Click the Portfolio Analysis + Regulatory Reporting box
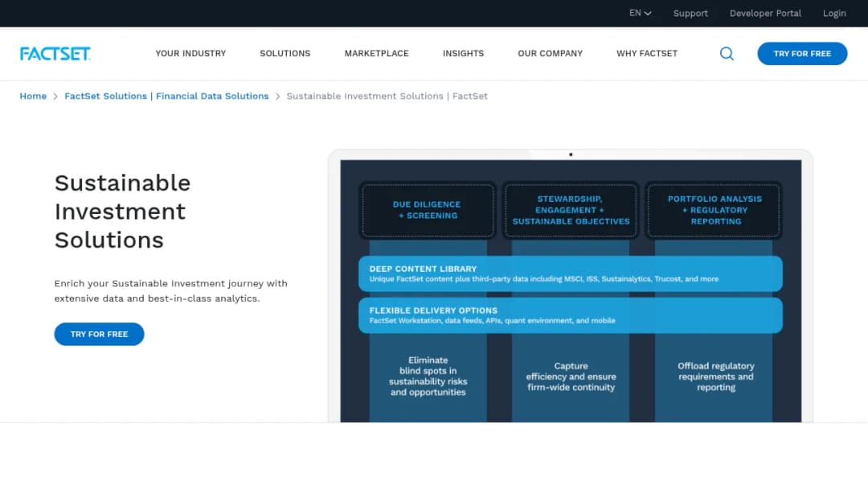 (714, 210)
